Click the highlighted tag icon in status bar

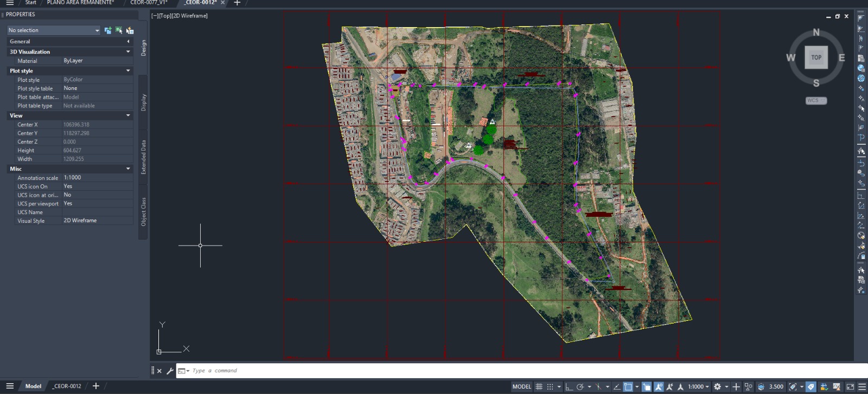811,386
